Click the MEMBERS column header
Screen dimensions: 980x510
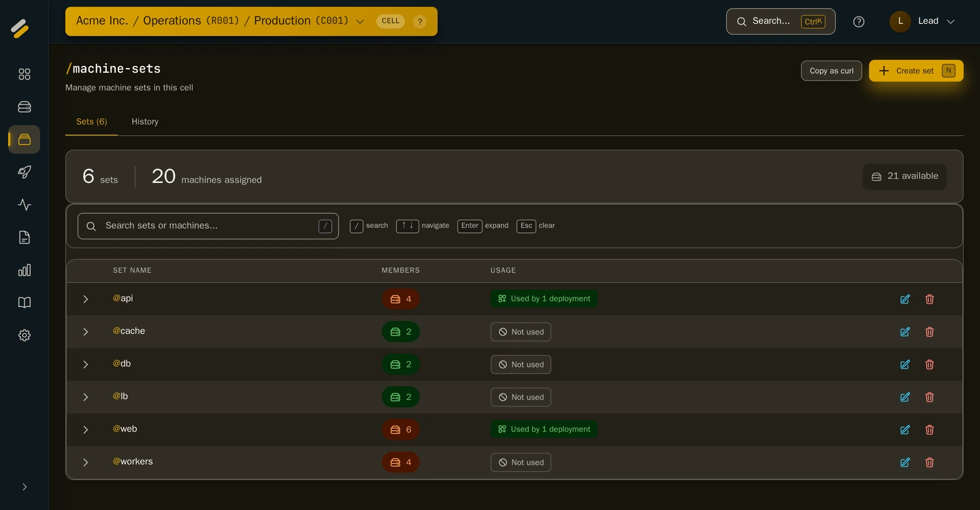[401, 270]
